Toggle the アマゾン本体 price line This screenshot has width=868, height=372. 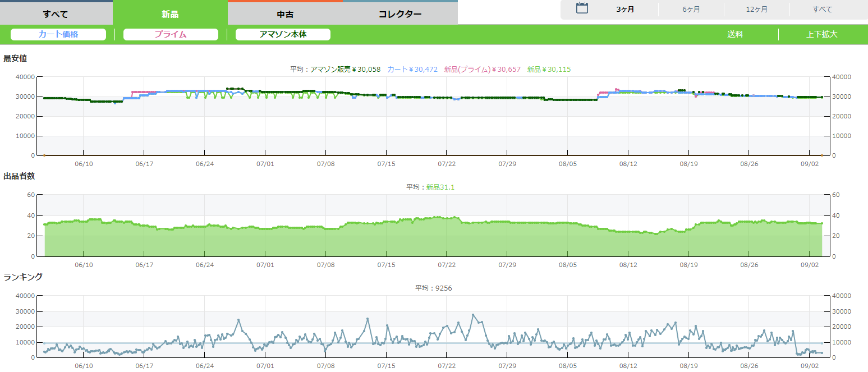(x=283, y=35)
